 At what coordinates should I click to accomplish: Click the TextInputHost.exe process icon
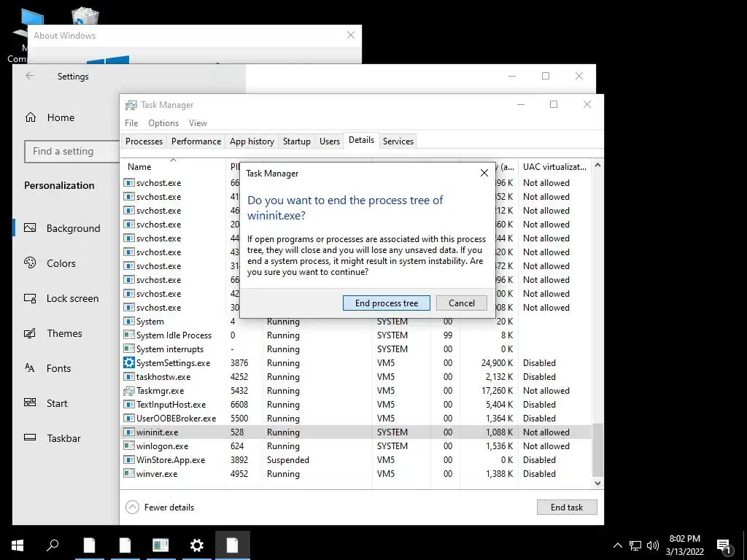[x=128, y=404]
